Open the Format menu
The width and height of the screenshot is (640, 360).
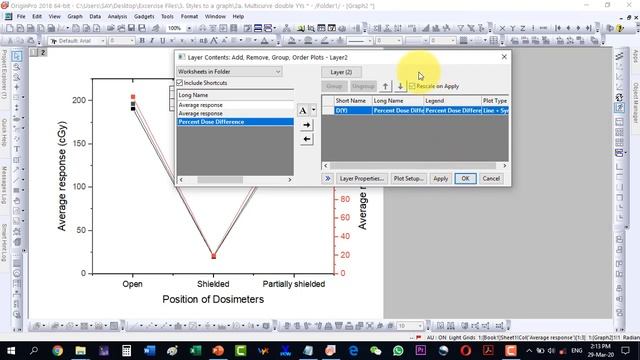pyautogui.click(x=189, y=16)
